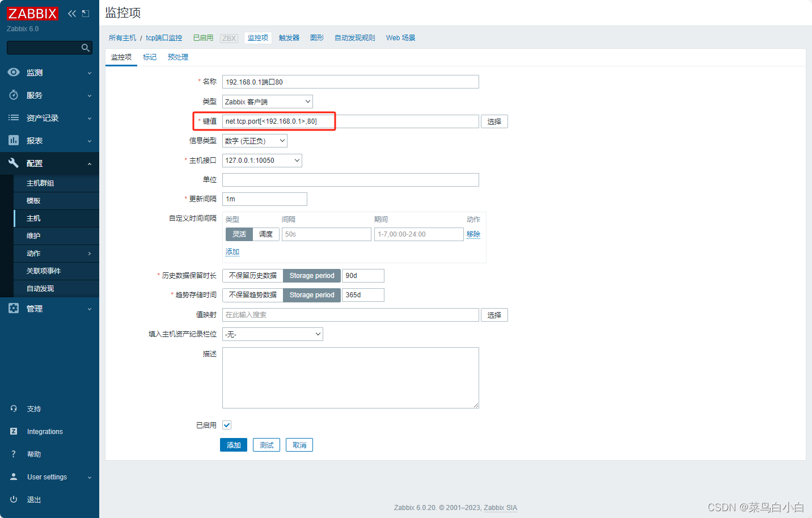This screenshot has width=812, height=518.
Task: Select 灵活 interval type
Action: [239, 234]
